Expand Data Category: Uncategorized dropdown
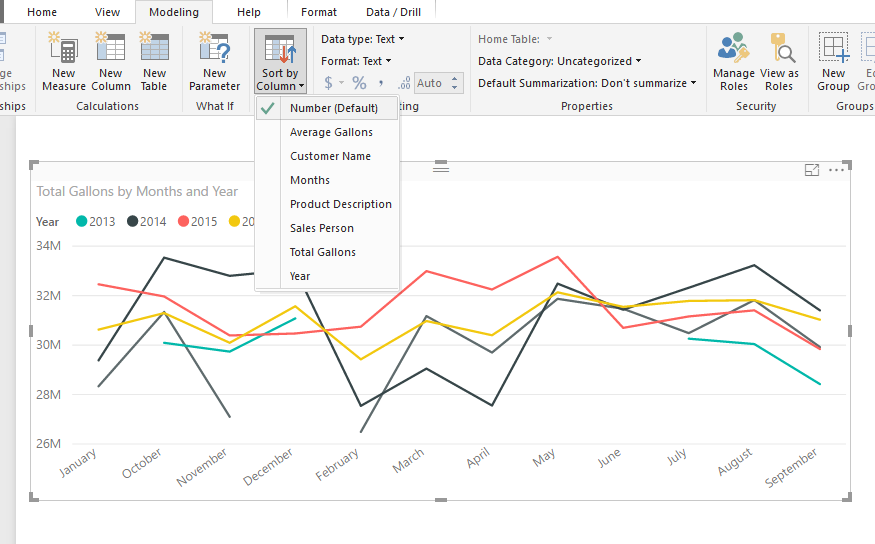The height and width of the screenshot is (544, 875). (x=560, y=61)
